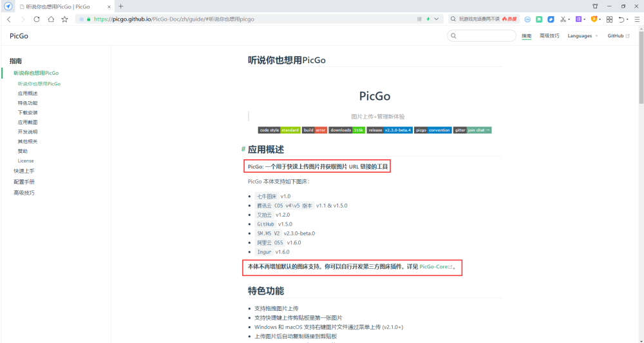Image resolution: width=644 pixels, height=343 pixels.
Task: Go to 特色功能 in the sidebar
Action: (28, 103)
